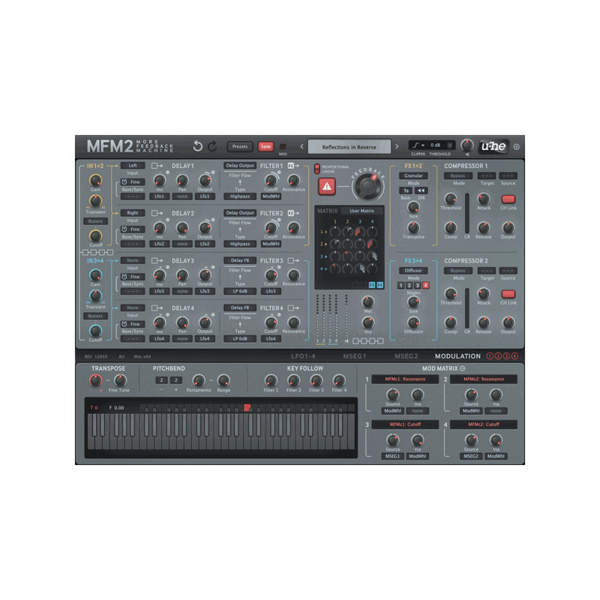Image resolution: width=600 pixels, height=600 pixels.
Task: Click Filter 1 F1 routing icon
Action: coord(293,166)
